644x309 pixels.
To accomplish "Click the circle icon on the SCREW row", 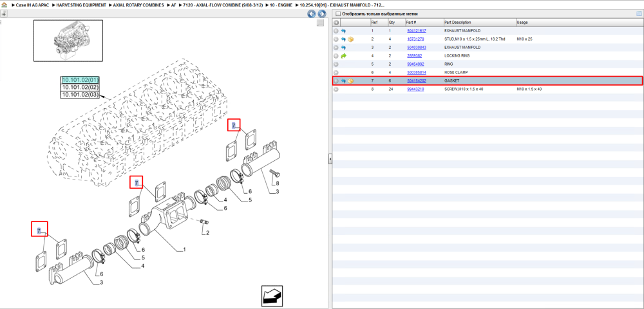I will (336, 89).
